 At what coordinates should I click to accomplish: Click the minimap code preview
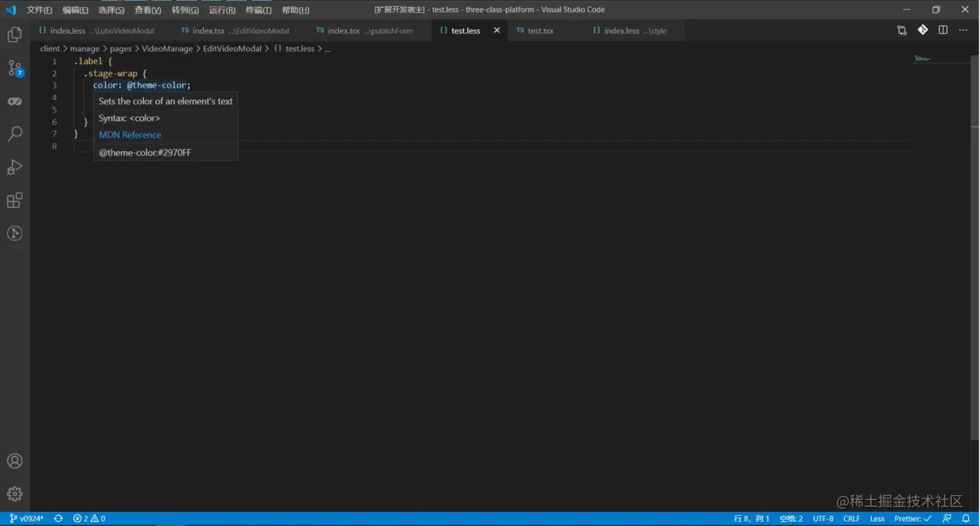[x=922, y=58]
